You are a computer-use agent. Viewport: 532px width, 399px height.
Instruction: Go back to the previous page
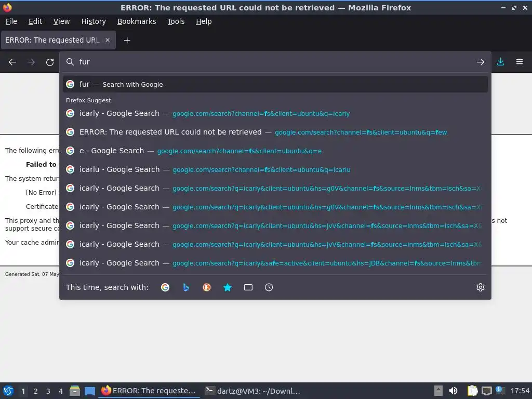click(12, 62)
